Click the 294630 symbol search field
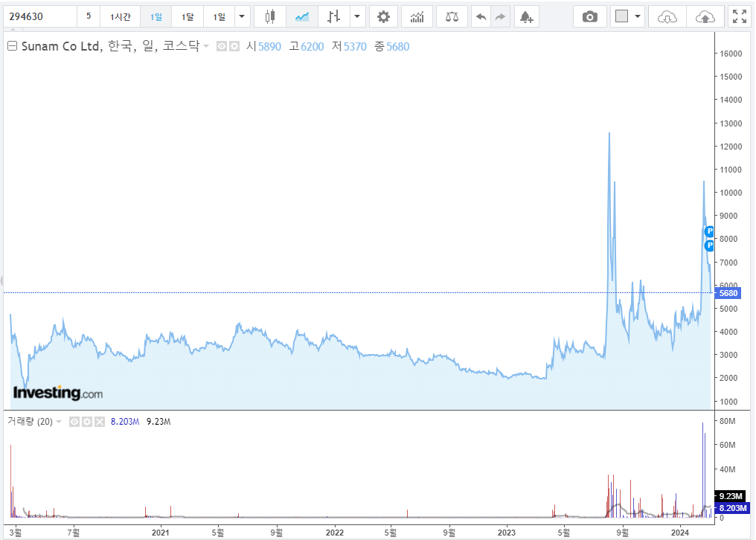This screenshot has width=756, height=540. pos(40,17)
